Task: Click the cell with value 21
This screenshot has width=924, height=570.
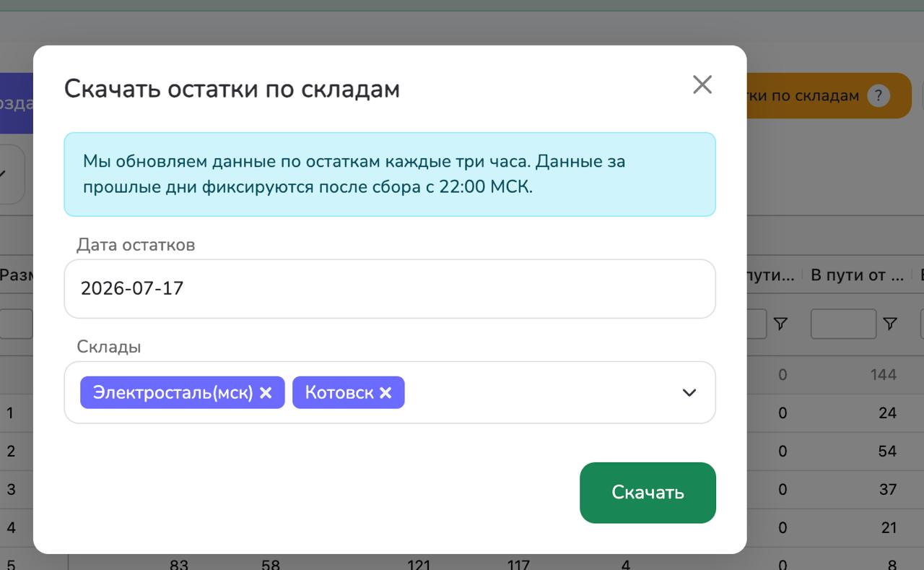Action: point(888,528)
